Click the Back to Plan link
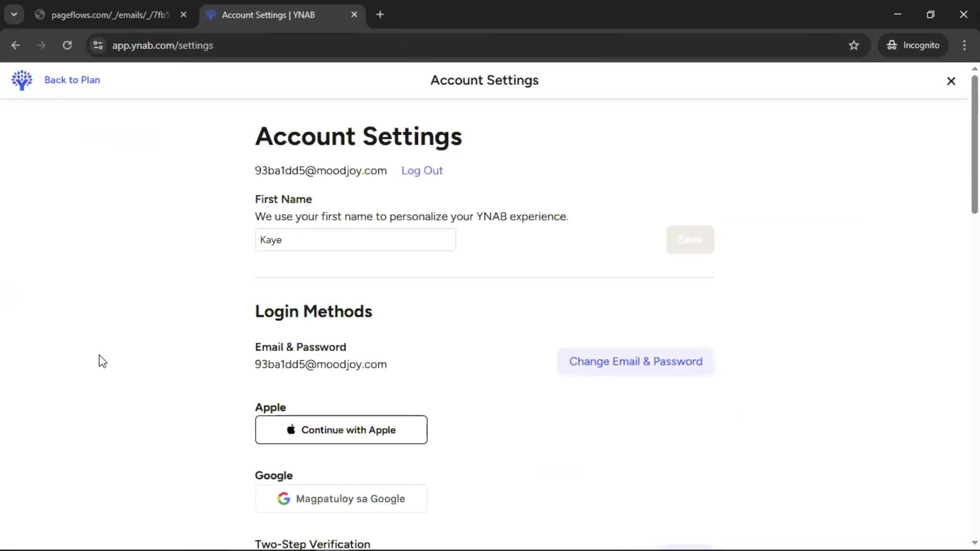This screenshot has width=980, height=551. (72, 80)
